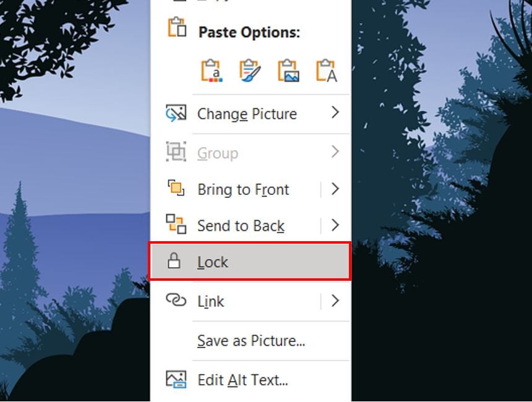Paste with Keep Source Formatting brush icon
532x402 pixels.
pos(250,71)
